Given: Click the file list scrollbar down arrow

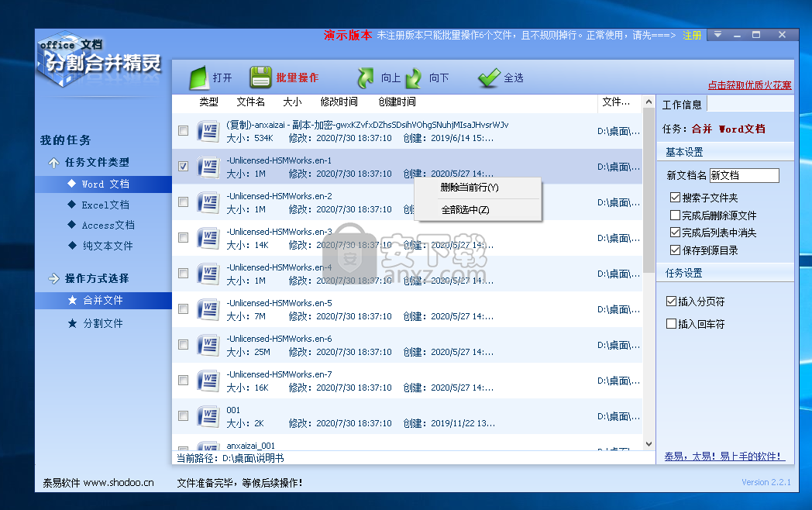Looking at the screenshot, I should tap(649, 443).
